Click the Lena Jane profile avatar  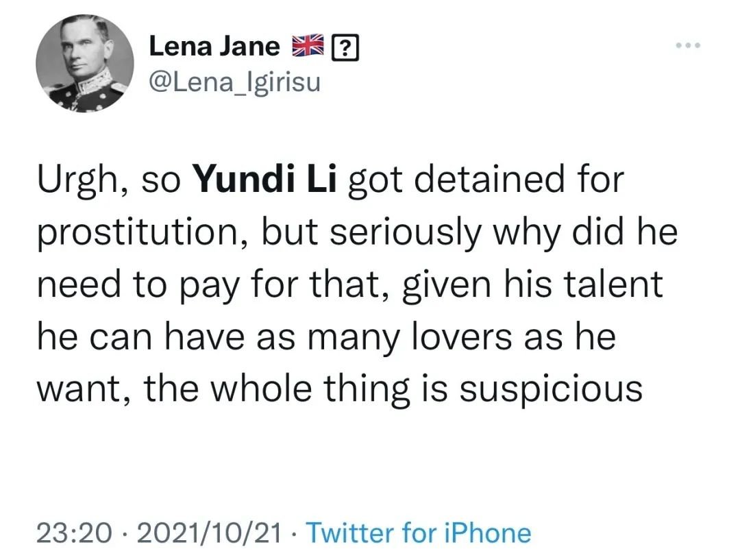tap(85, 63)
